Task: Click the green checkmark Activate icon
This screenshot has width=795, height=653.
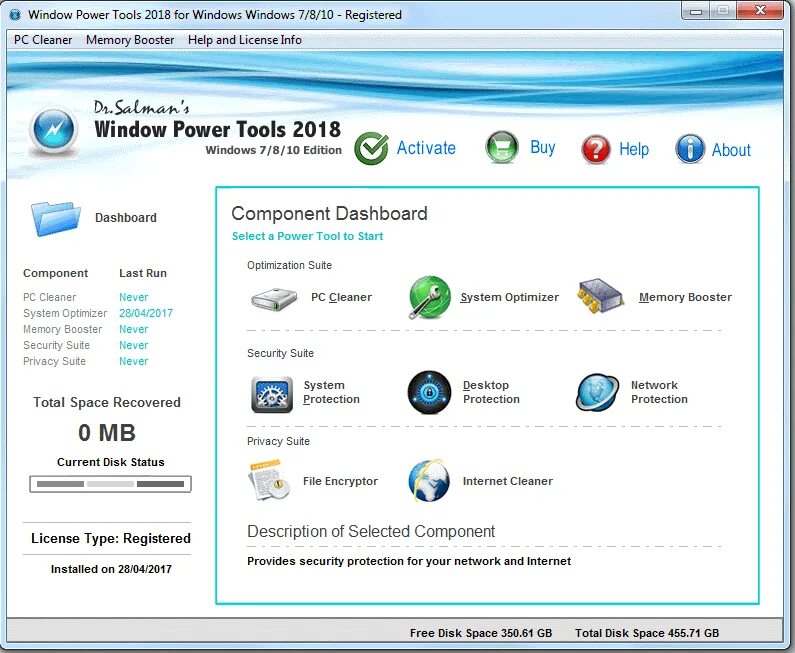Action: click(x=372, y=148)
